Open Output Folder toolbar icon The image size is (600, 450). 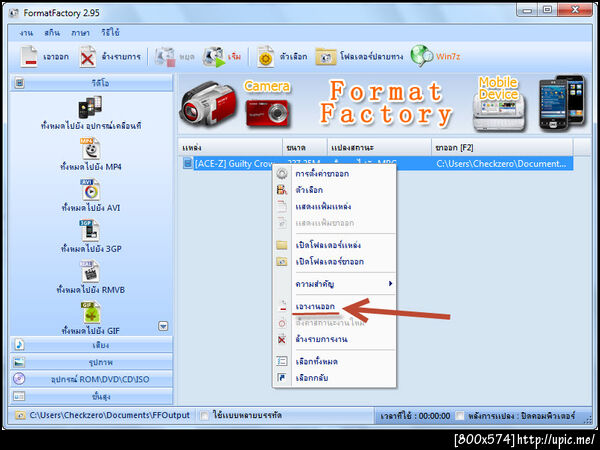[326, 57]
